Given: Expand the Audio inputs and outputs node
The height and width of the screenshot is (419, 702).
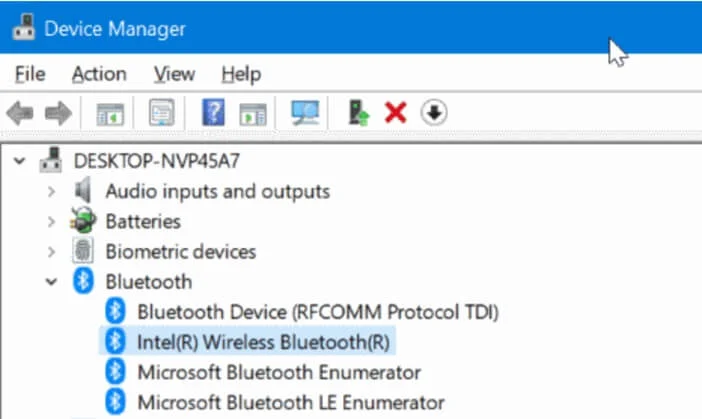Looking at the screenshot, I should point(51,191).
